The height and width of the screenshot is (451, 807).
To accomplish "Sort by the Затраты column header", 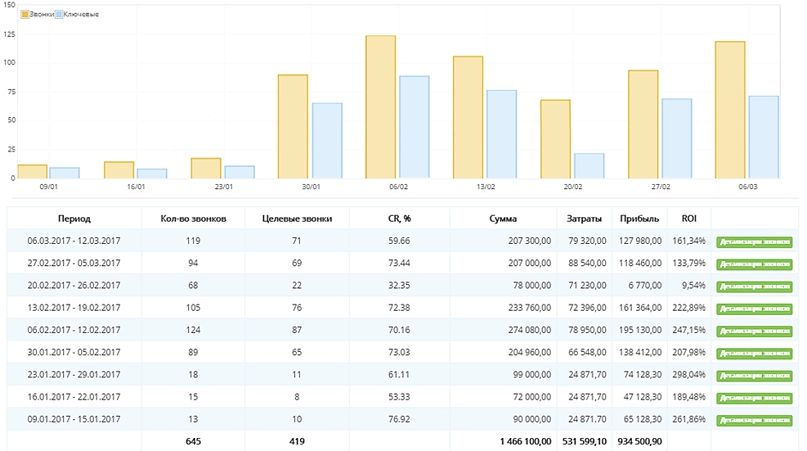I will [584, 219].
